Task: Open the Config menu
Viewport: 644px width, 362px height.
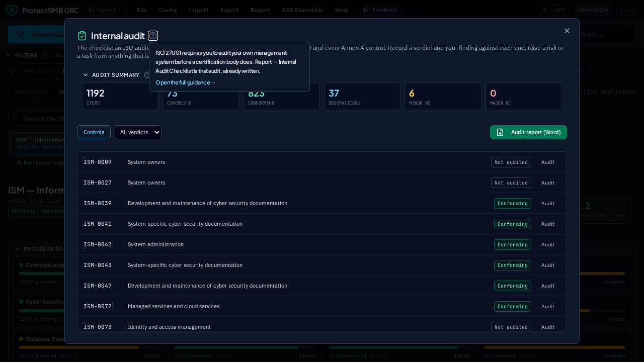Action: (168, 10)
